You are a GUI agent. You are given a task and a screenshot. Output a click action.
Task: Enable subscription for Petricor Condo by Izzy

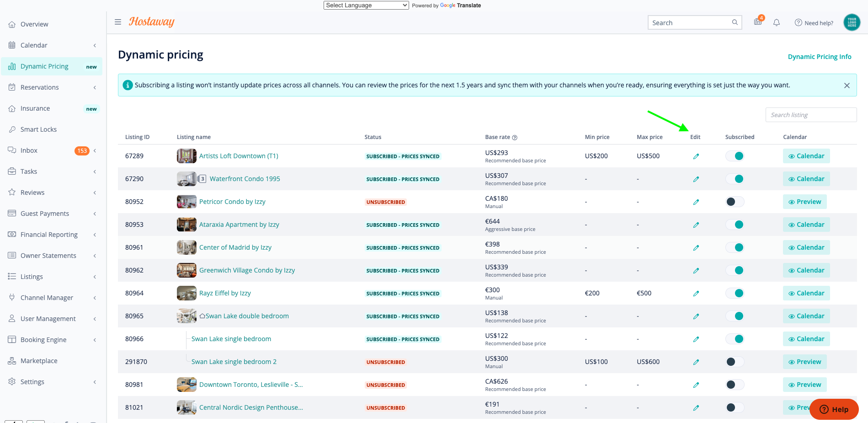pos(735,202)
